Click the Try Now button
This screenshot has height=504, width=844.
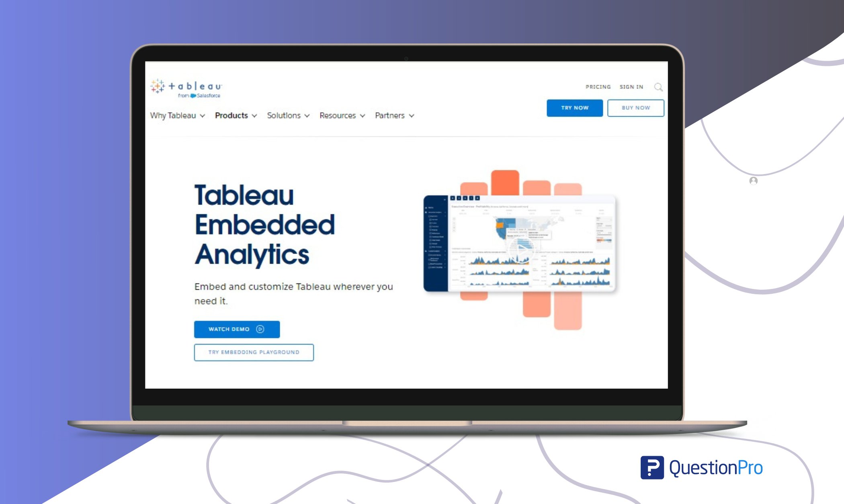(574, 108)
